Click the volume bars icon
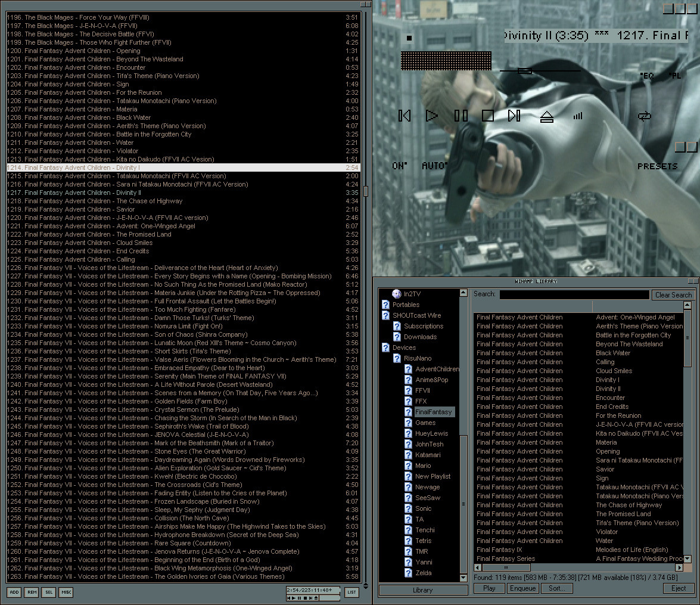This screenshot has height=605, width=700. click(577, 116)
